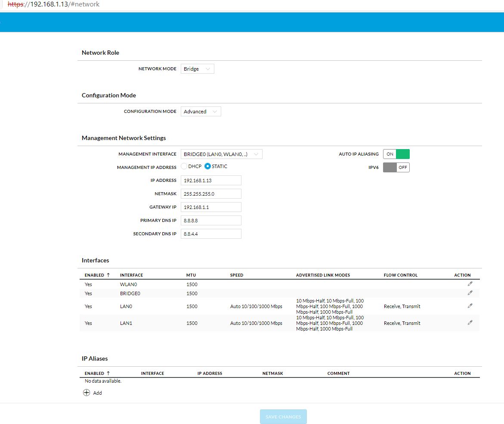Click the IP Aliases ACTION column header

462,373
